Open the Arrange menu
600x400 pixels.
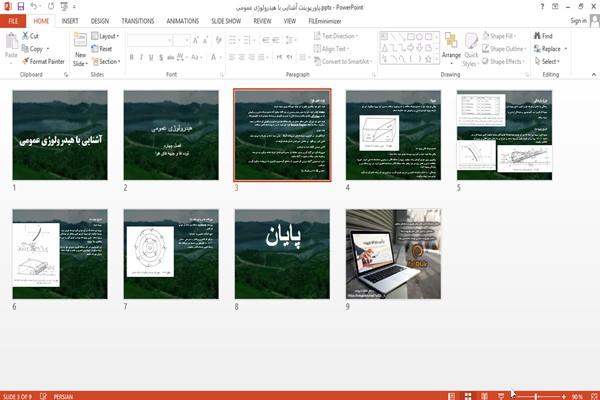click(x=451, y=48)
